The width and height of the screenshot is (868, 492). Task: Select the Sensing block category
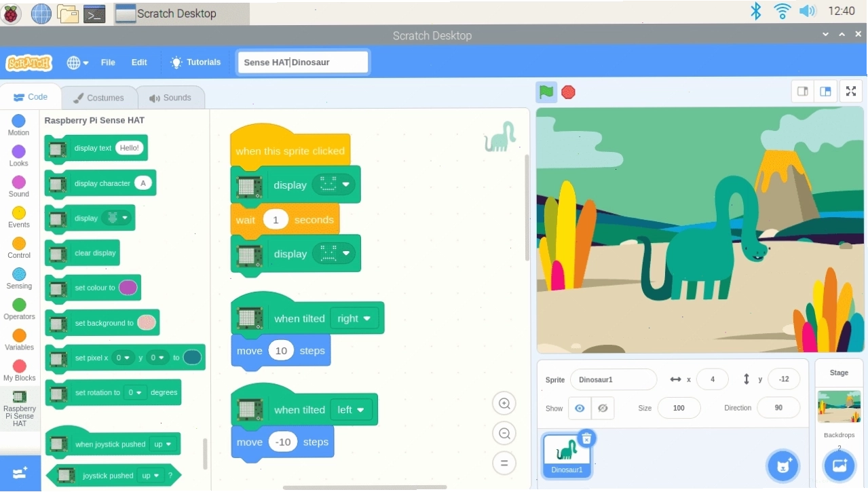[19, 278]
